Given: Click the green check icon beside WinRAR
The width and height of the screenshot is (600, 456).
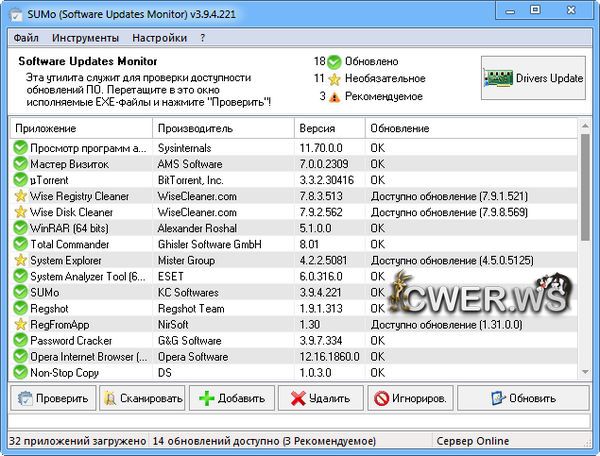Looking at the screenshot, I should 20,228.
